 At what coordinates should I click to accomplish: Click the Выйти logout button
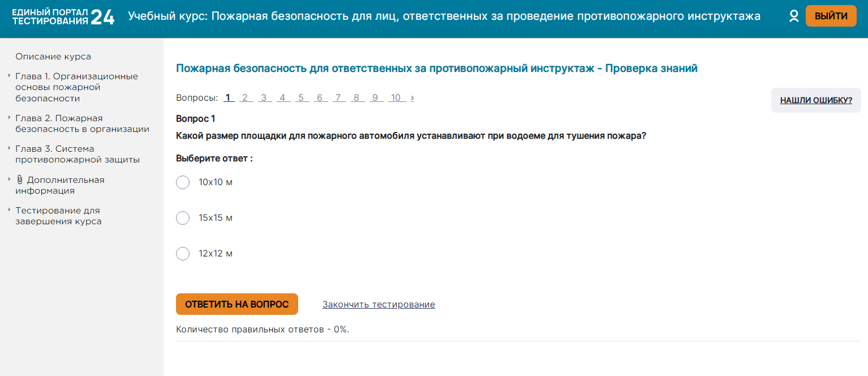click(x=831, y=16)
